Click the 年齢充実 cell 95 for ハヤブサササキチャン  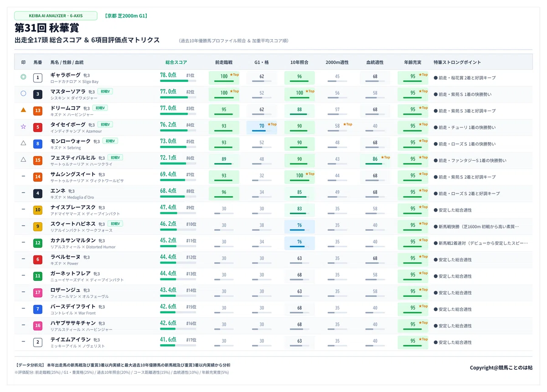click(413, 326)
